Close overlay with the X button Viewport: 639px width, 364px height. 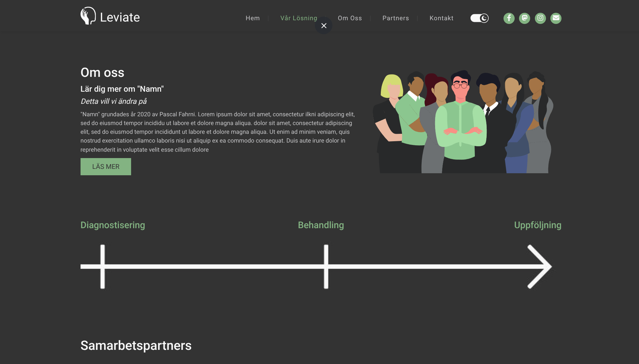click(324, 26)
